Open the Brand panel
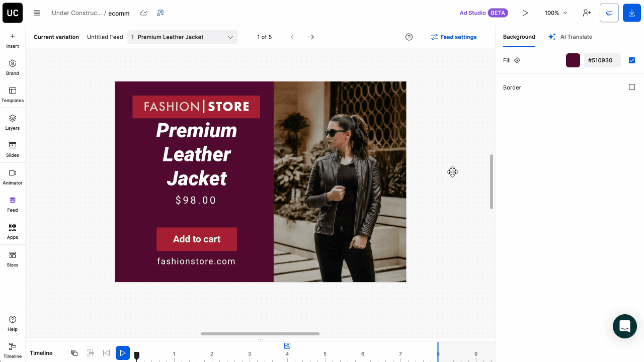The image size is (644, 362). [x=13, y=67]
